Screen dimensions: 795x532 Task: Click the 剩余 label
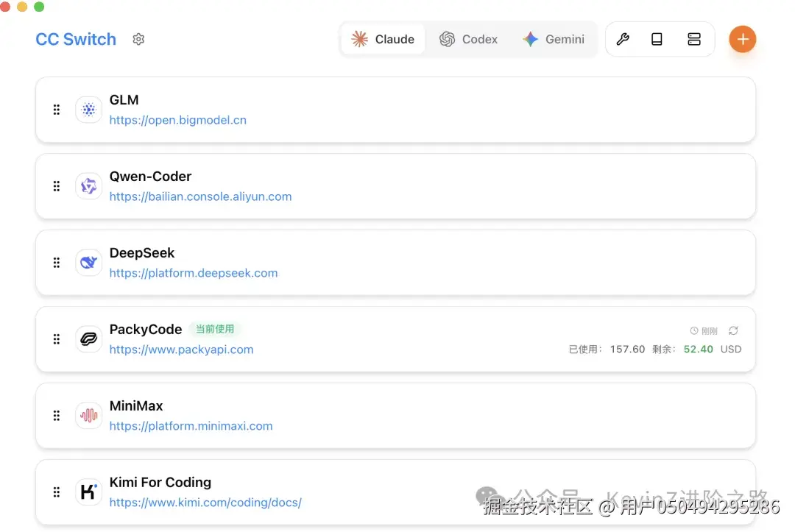[664, 349]
